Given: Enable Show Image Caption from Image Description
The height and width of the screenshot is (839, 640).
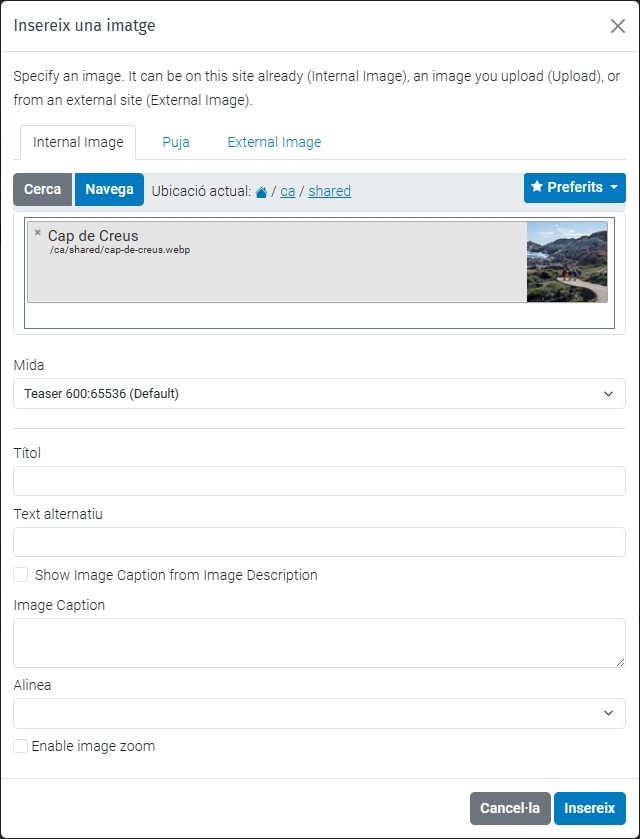Looking at the screenshot, I should pyautogui.click(x=21, y=575).
